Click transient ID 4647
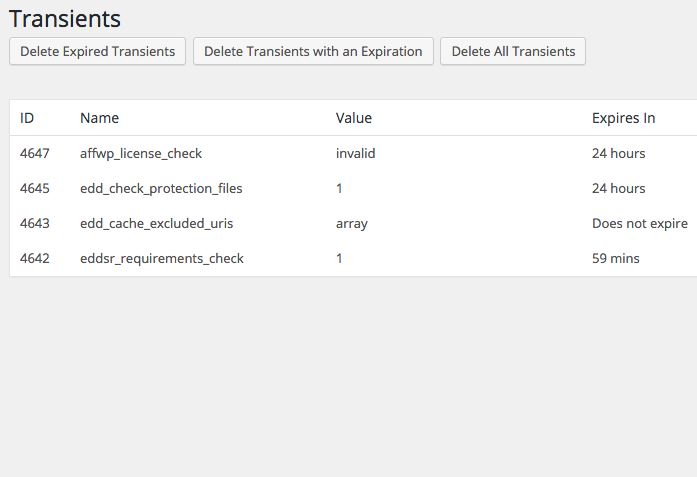This screenshot has height=477, width=697. pyautogui.click(x=35, y=153)
